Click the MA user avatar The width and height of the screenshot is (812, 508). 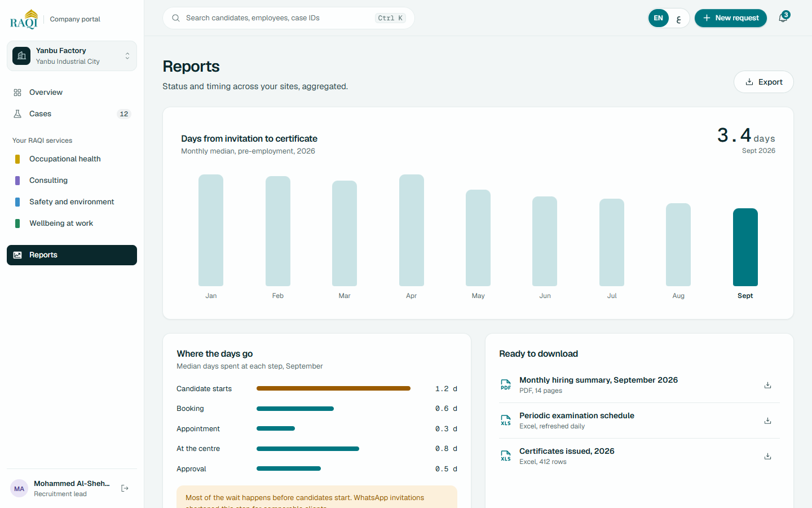(19, 489)
